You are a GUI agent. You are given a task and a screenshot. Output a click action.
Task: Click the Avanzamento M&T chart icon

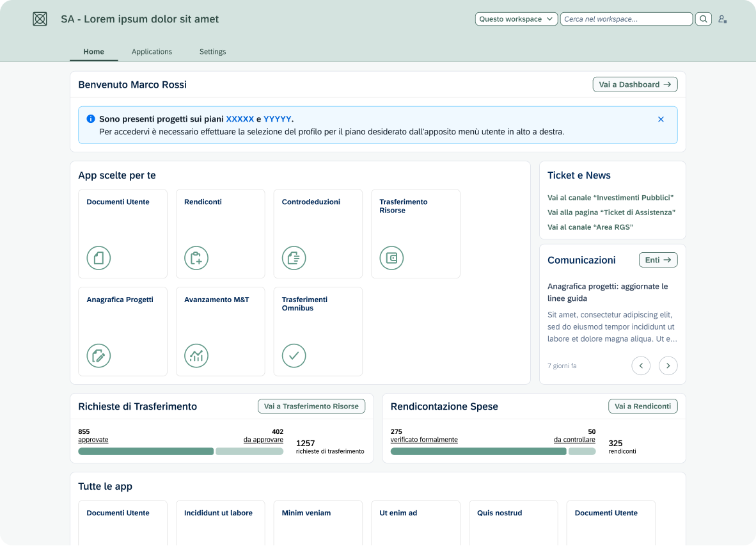point(196,355)
